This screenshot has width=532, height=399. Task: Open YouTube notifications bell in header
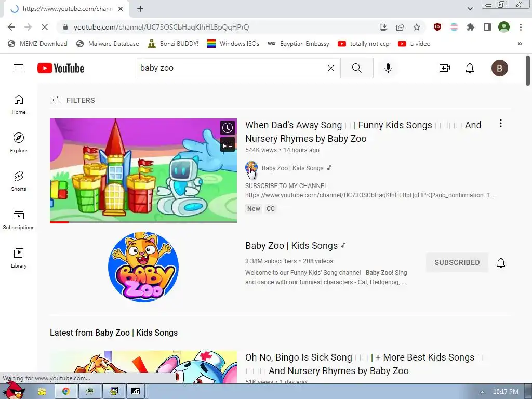click(x=469, y=68)
